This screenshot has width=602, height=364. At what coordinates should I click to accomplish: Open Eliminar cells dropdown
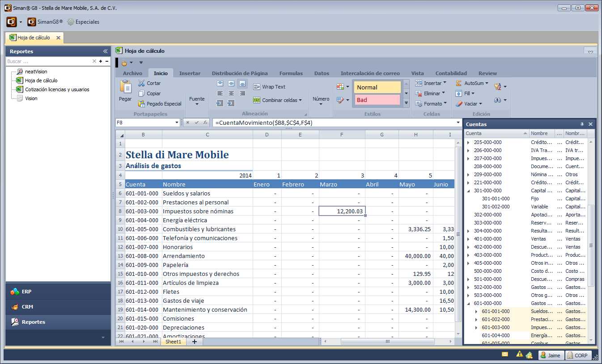pos(430,93)
